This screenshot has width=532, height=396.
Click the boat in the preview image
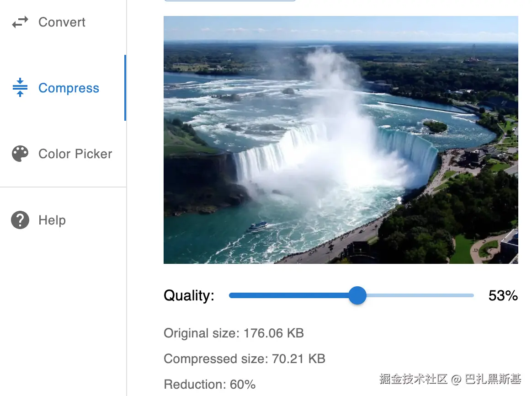tap(258, 225)
